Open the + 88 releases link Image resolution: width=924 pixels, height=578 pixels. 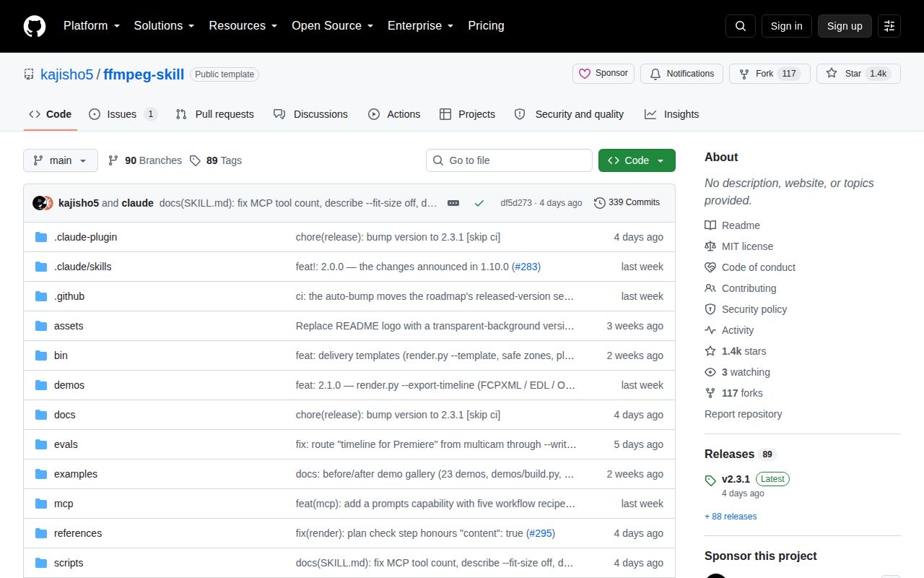coord(731,517)
